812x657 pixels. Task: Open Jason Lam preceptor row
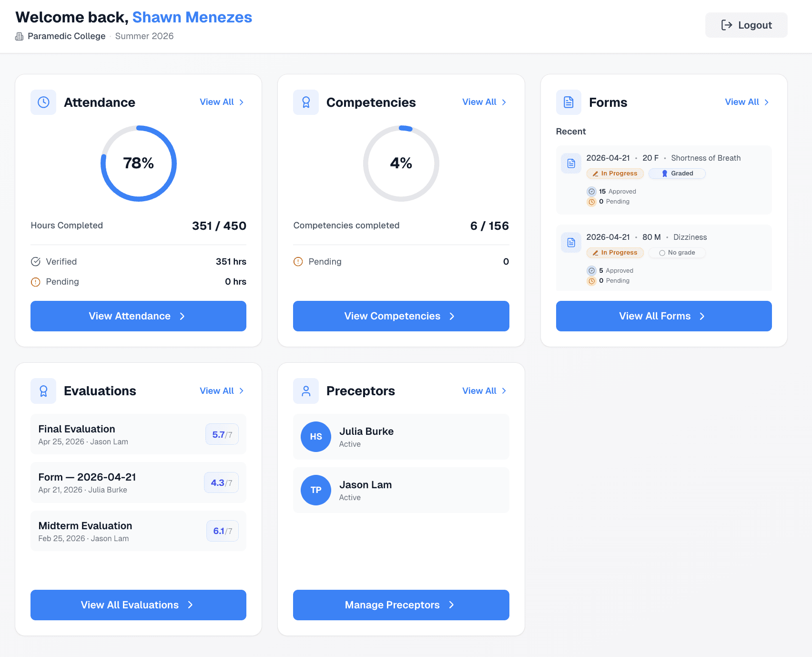coord(401,490)
